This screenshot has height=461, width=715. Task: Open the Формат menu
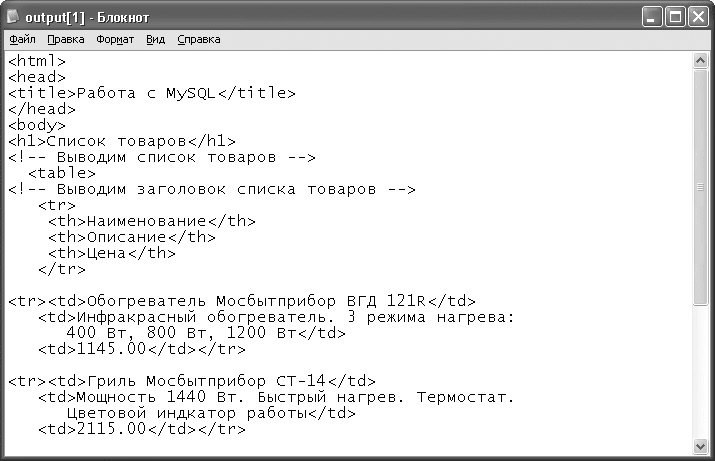(115, 39)
